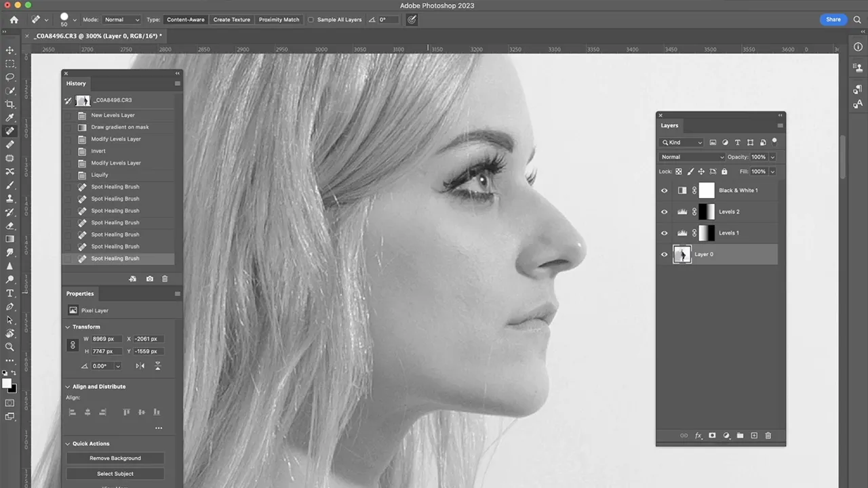This screenshot has width=868, height=488.
Task: Click Select Subject quick action
Action: [x=115, y=474]
